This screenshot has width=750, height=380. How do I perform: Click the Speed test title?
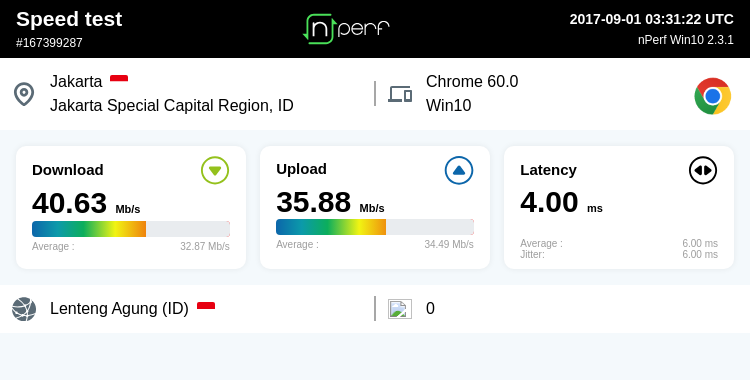pos(69,20)
